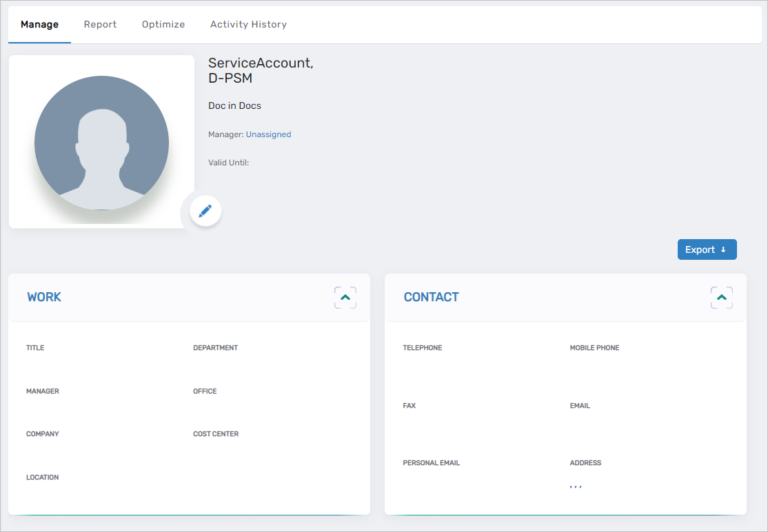Screen dimensions: 768x532
Task: Select the DEPARTMENT field label
Action: [215, 348]
